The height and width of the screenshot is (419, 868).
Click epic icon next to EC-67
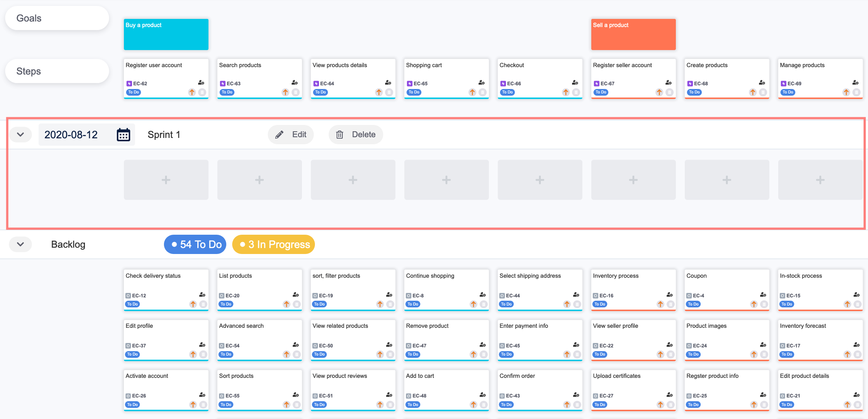tap(596, 84)
